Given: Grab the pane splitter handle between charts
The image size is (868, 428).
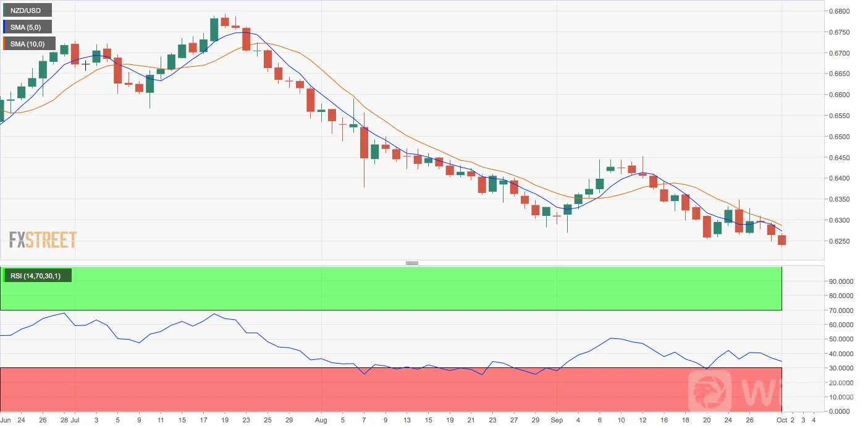Looking at the screenshot, I should (412, 263).
